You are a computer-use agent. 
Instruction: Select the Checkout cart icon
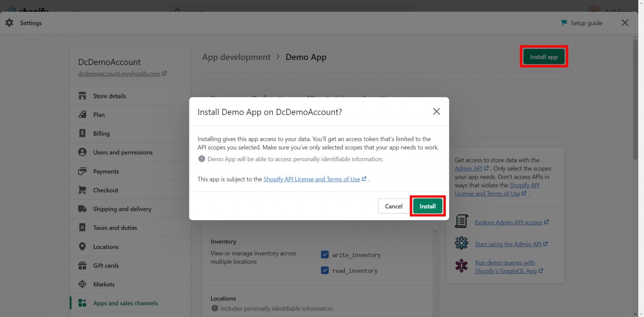[82, 190]
